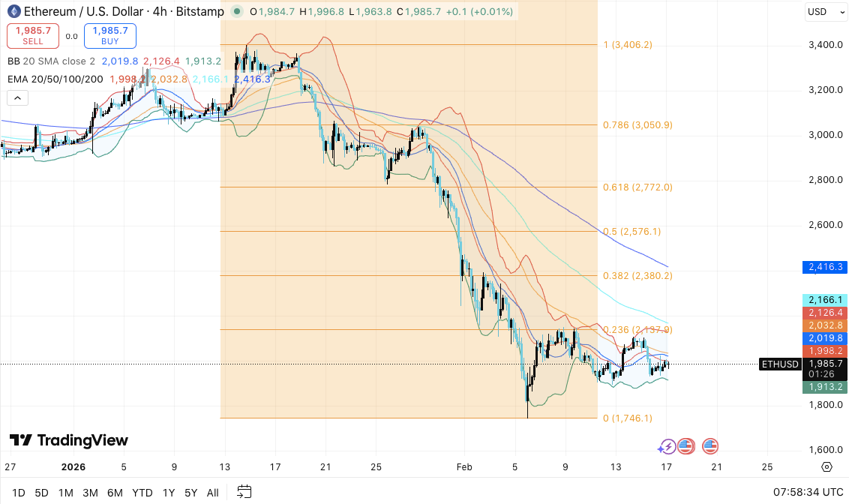Click the rightmost US flag event marker
Image resolution: width=849 pixels, height=504 pixels.
(x=709, y=447)
